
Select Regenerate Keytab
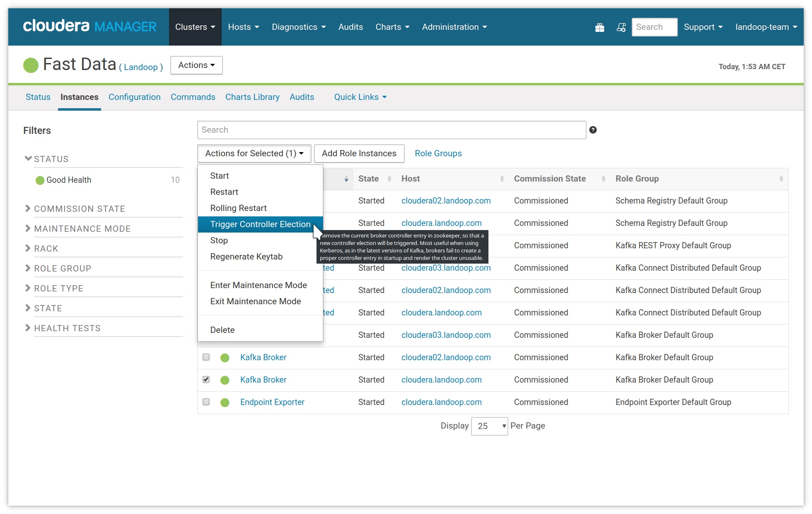click(x=260, y=257)
